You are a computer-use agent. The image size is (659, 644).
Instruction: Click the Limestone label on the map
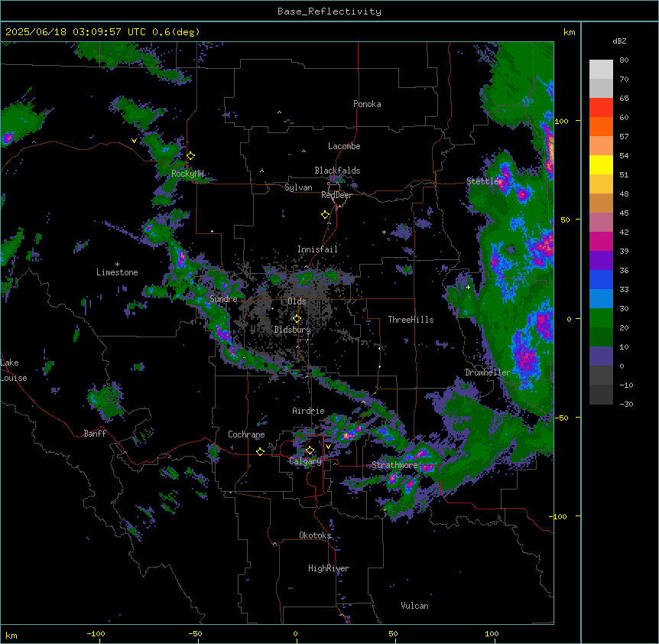pos(117,272)
